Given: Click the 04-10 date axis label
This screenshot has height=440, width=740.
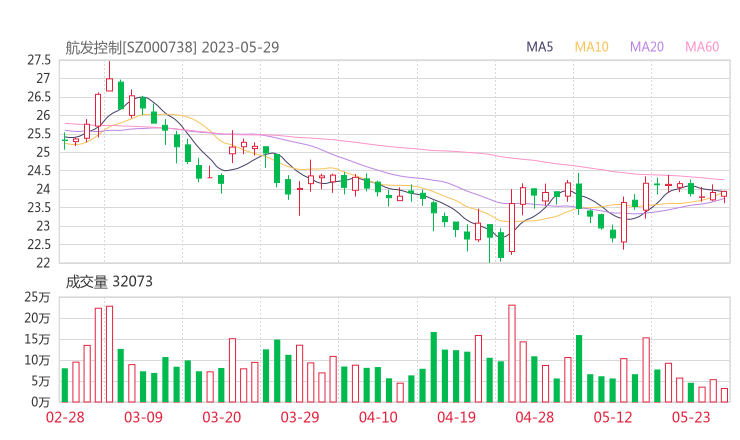Looking at the screenshot, I should click(378, 417).
